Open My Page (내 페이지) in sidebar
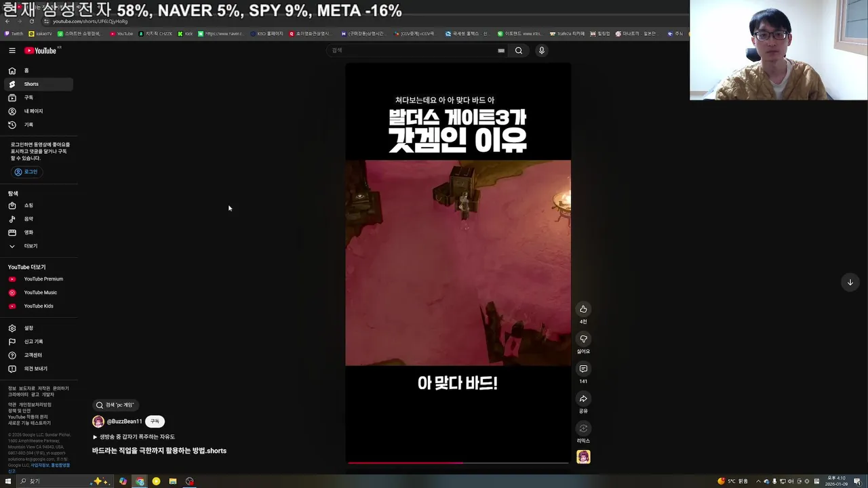Image resolution: width=868 pixels, height=488 pixels. coord(39,111)
